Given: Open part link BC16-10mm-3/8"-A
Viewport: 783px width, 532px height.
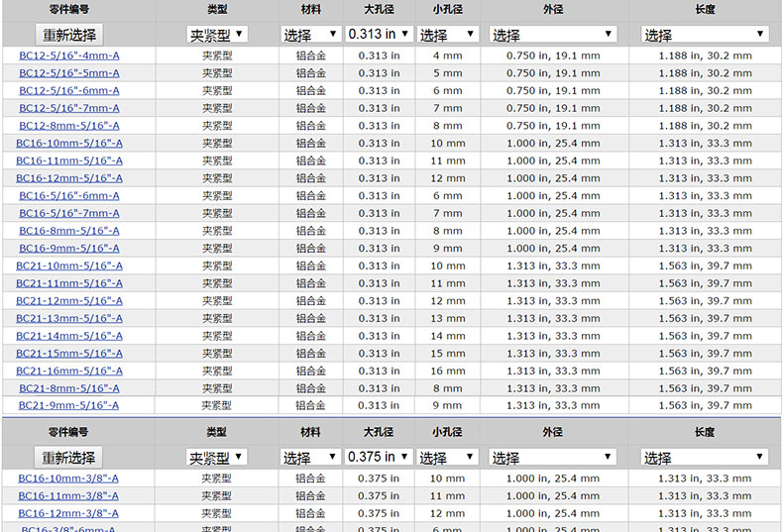Looking at the screenshot, I should 69,479.
